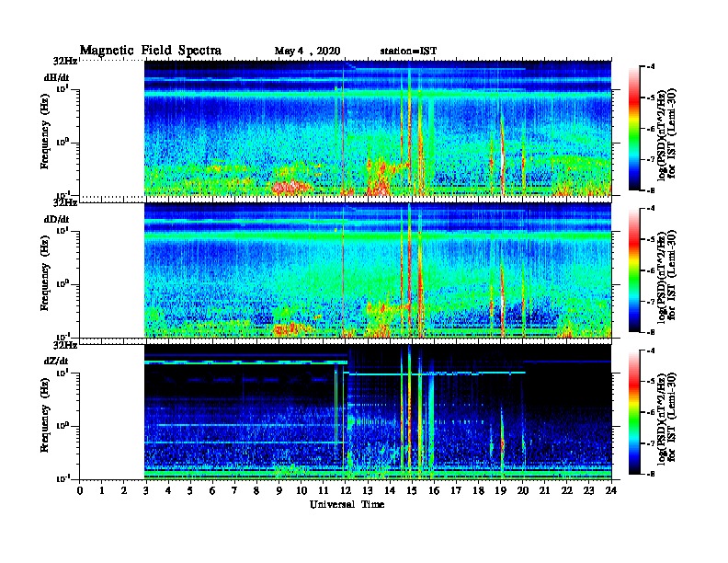This screenshot has width=728, height=563.
Task: Click the "-6" tick on the top color bar
Action: [650, 129]
